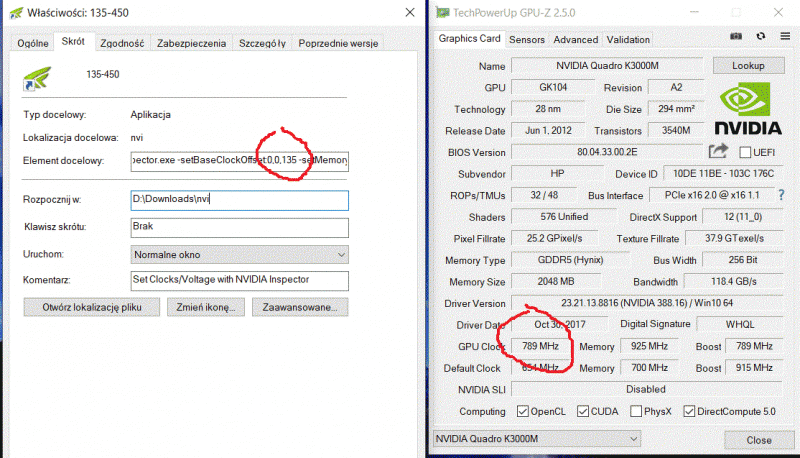The height and width of the screenshot is (458, 800).
Task: Click the Driver Version value field
Action: [647, 303]
